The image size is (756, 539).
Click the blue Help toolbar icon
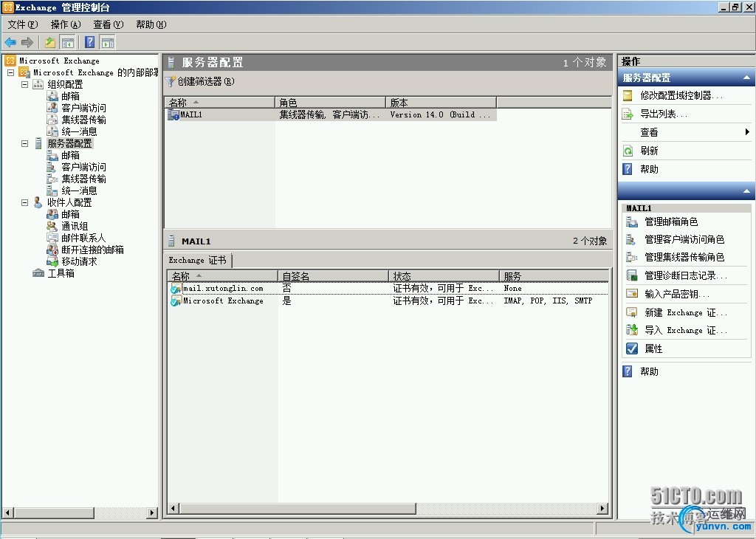pyautogui.click(x=89, y=42)
